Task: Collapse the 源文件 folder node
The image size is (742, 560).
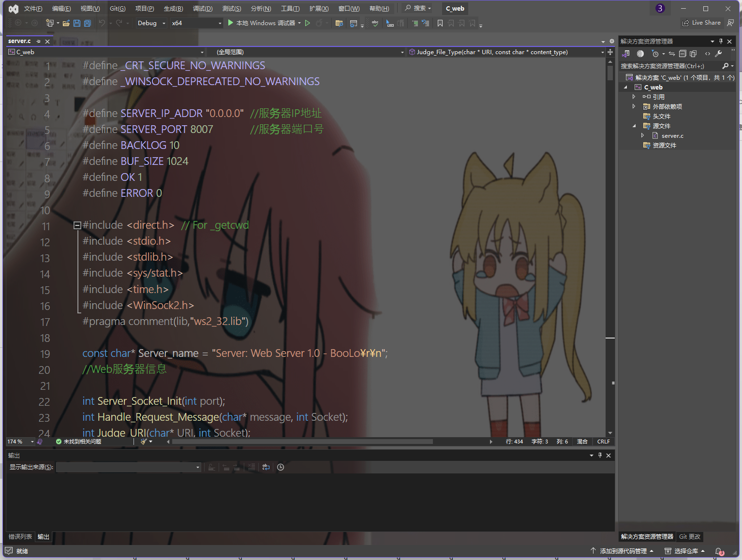Action: click(x=634, y=126)
